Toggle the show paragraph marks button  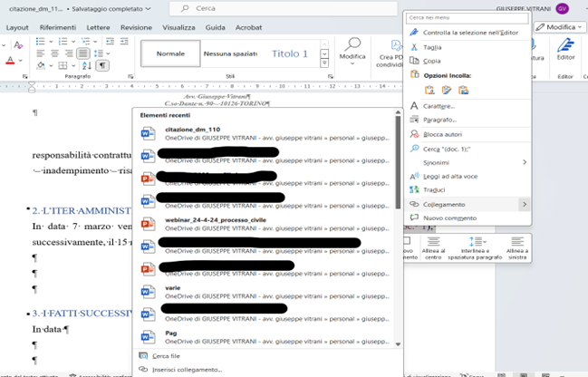coord(102,66)
